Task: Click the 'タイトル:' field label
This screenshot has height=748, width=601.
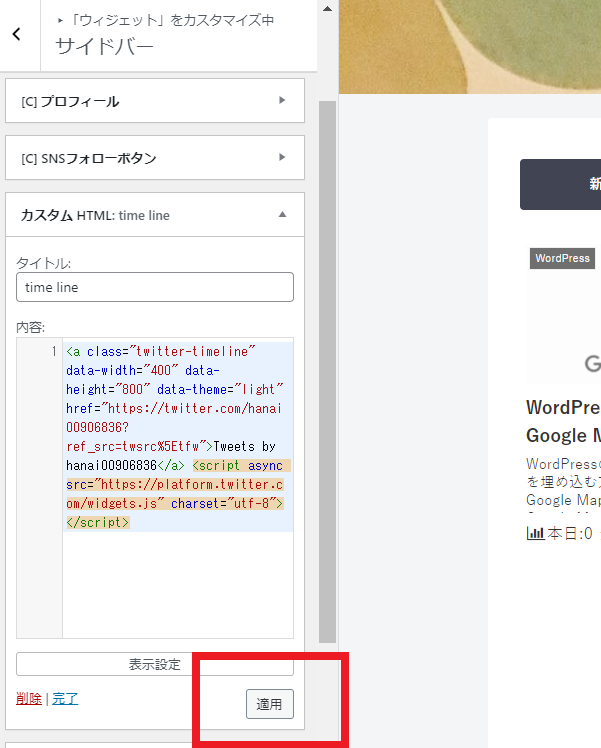Action: [43, 263]
